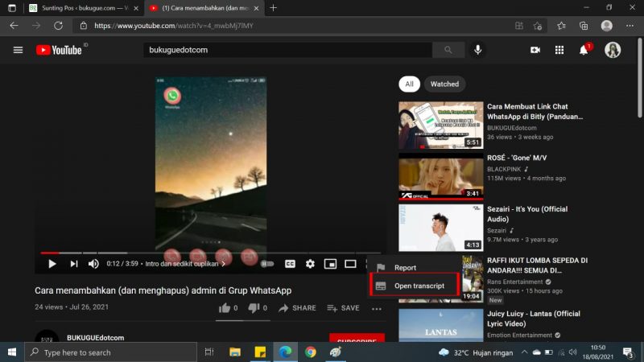This screenshot has height=362, width=644.
Task: Open the Windows Start menu
Action: tap(12, 352)
